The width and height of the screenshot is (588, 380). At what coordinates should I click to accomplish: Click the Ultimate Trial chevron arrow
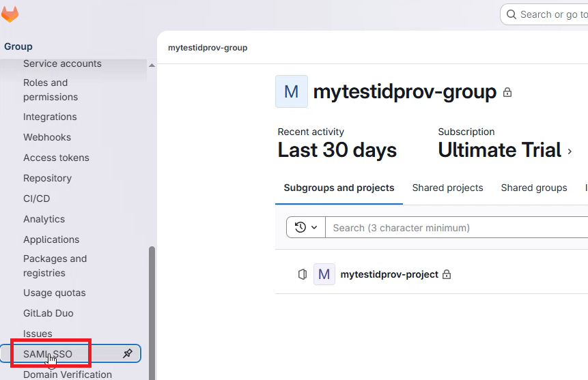coord(570,151)
